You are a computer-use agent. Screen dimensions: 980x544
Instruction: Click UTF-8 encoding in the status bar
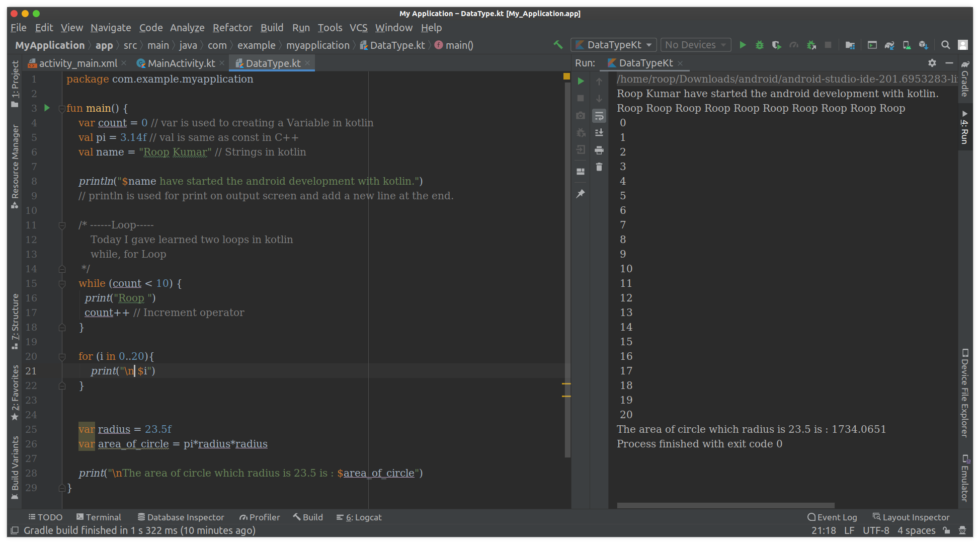pos(876,530)
